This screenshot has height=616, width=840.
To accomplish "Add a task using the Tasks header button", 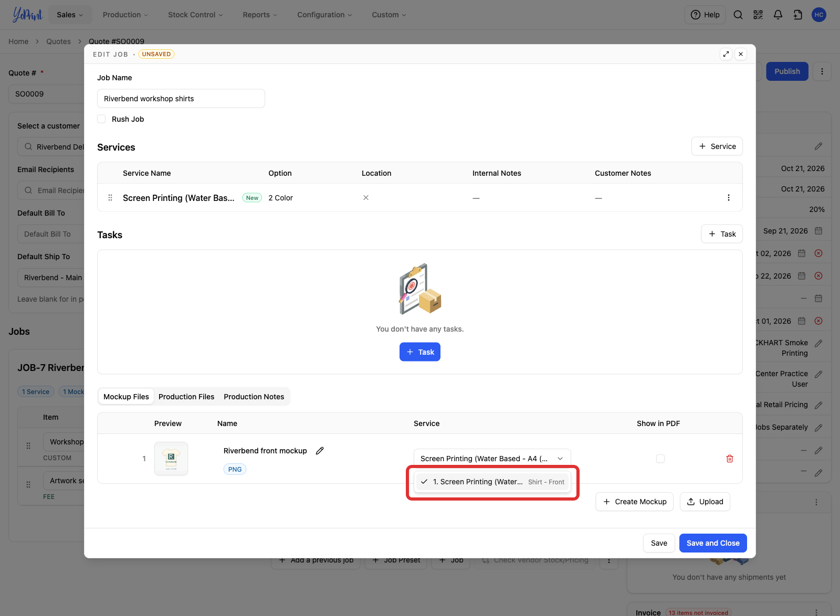I will tap(722, 234).
